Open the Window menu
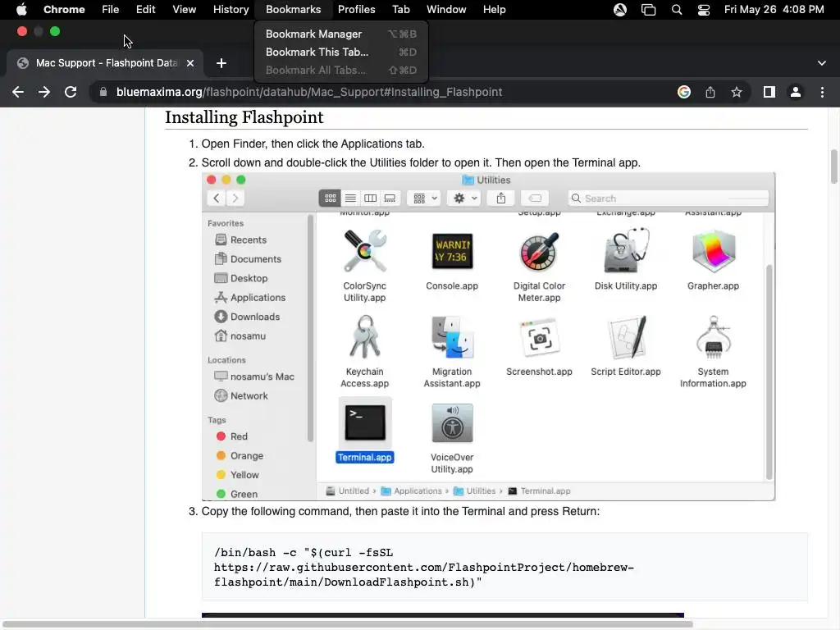 point(446,10)
